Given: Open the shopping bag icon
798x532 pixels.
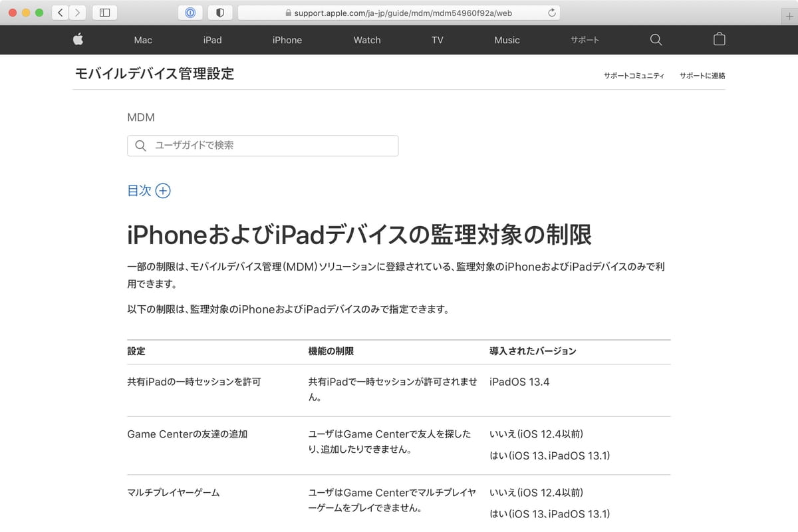Looking at the screenshot, I should [719, 39].
